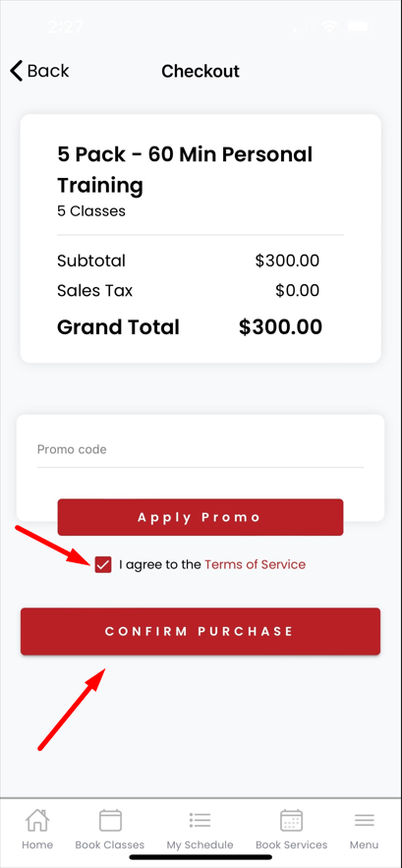Open Home via the house icon
Viewport: 402px width, 868px height.
tap(37, 821)
